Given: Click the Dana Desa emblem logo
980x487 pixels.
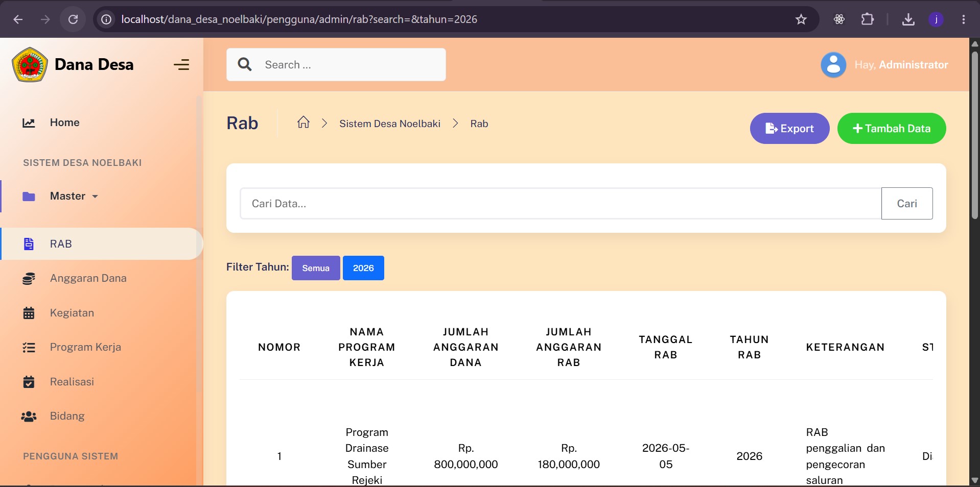Looking at the screenshot, I should click(x=30, y=65).
